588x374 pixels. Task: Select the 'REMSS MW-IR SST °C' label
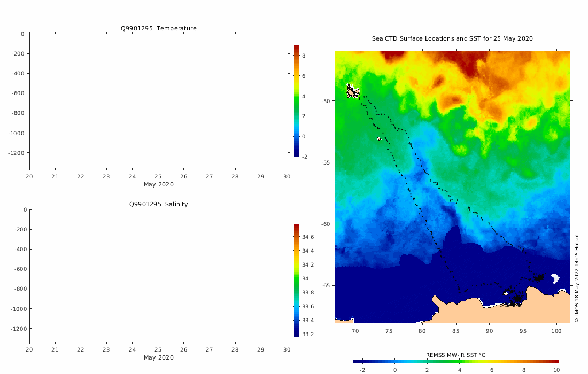[x=455, y=355]
